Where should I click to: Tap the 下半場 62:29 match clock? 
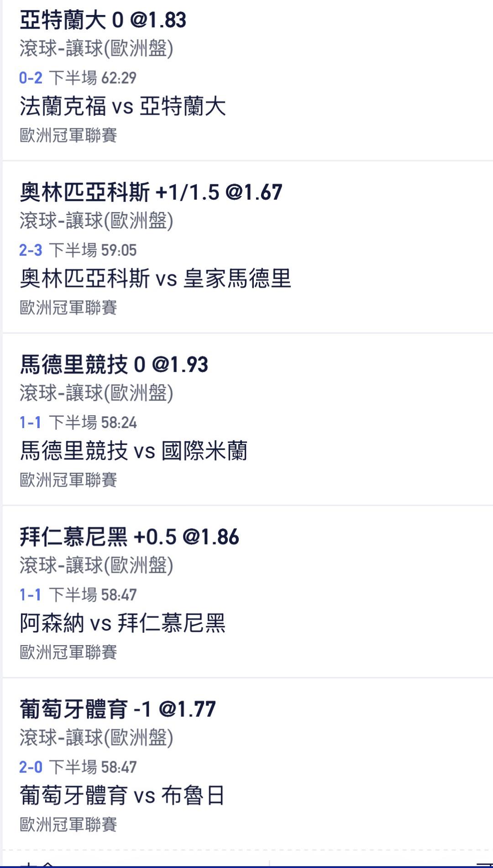point(93,78)
